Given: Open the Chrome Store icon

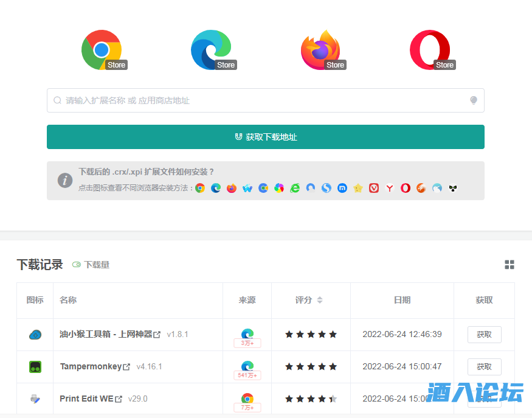Looking at the screenshot, I should pos(102,50).
